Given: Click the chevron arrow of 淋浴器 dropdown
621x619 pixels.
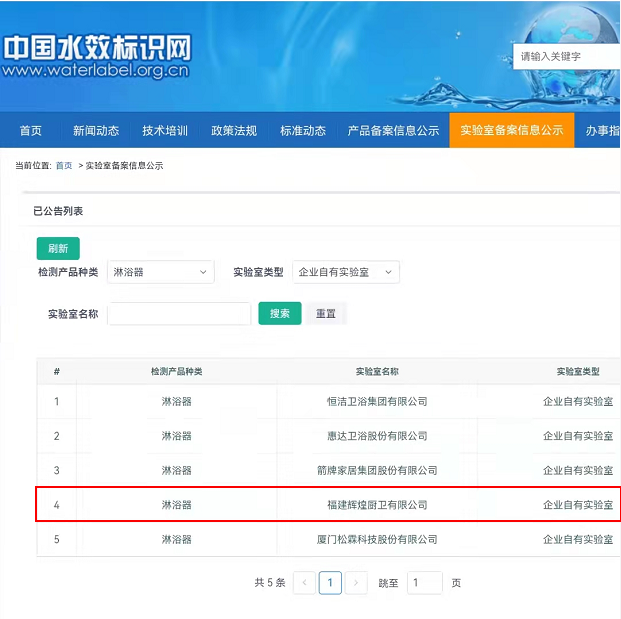Looking at the screenshot, I should (x=203, y=272).
